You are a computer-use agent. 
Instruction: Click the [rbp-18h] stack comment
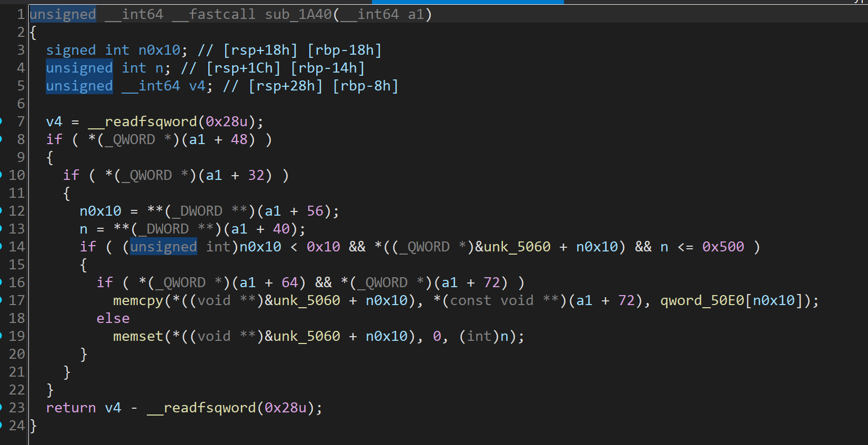pyautogui.click(x=345, y=50)
